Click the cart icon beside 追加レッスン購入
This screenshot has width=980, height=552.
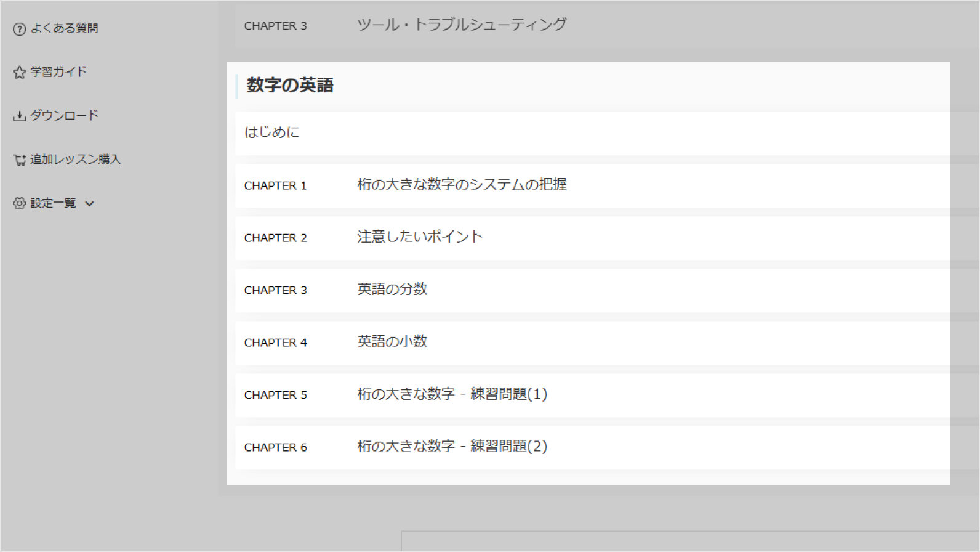pos(20,160)
